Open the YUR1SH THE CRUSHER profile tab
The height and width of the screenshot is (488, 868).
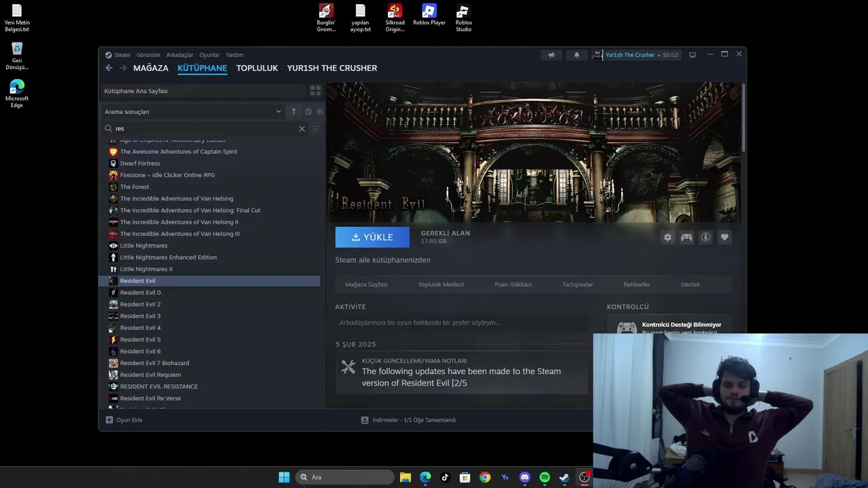coord(332,68)
